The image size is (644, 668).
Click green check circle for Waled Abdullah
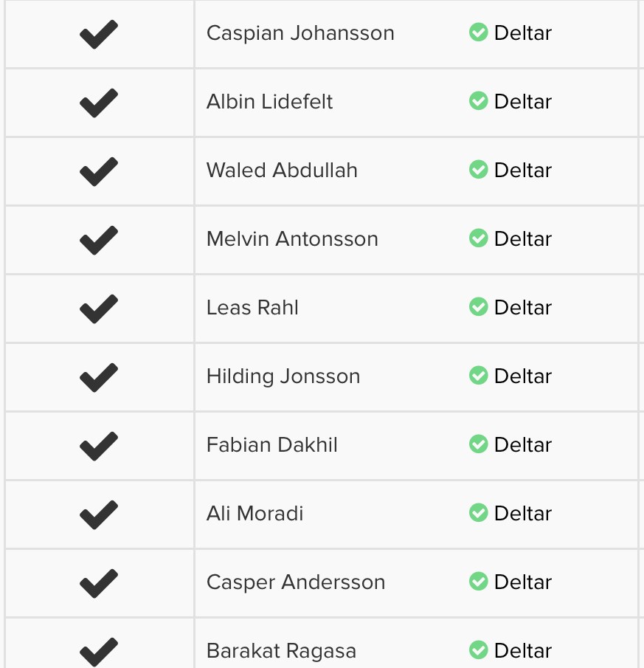pos(479,170)
